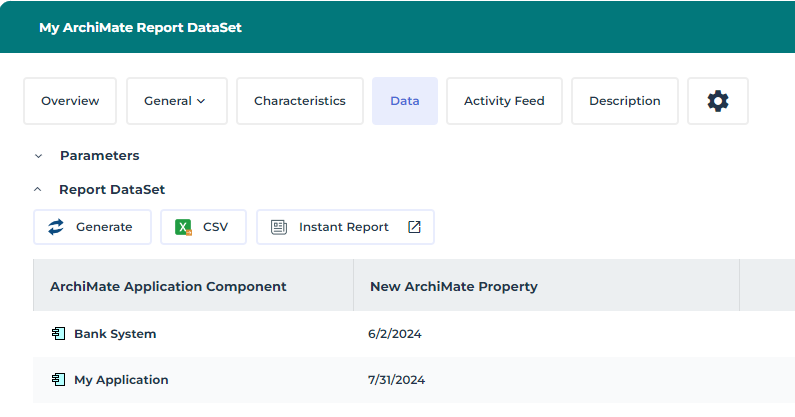Viewport: 795px width, 417px height.
Task: Open the My Application row link
Action: [121, 380]
